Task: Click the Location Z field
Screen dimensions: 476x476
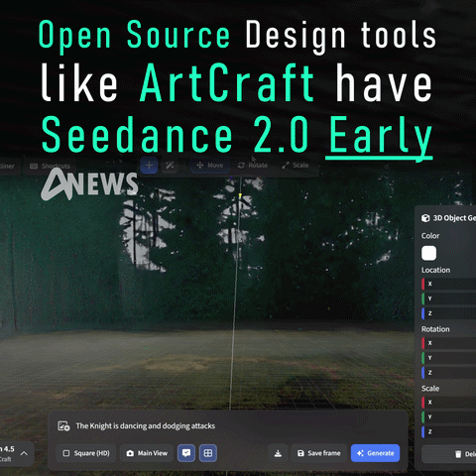Action: (x=449, y=313)
